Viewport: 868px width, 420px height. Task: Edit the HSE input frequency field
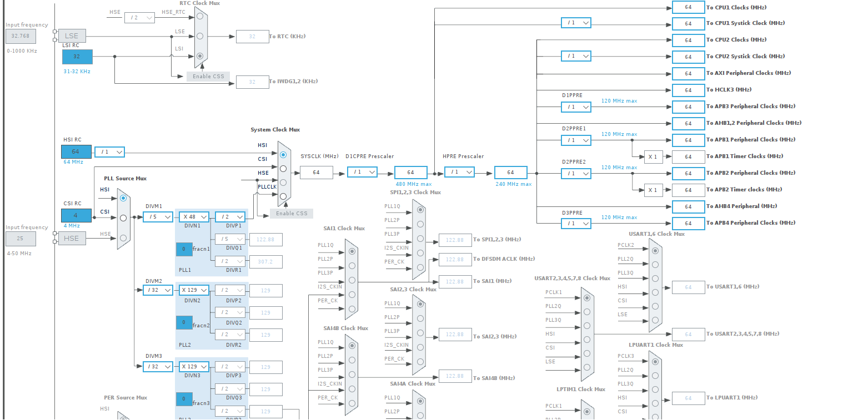click(x=21, y=238)
